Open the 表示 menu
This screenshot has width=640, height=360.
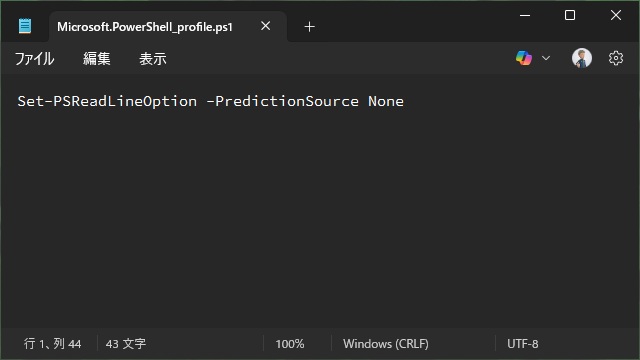click(x=153, y=59)
